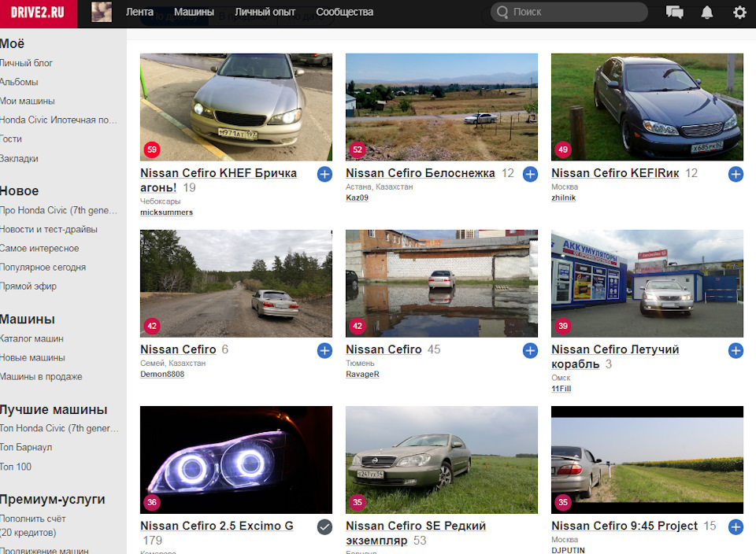Open silver Cefiro KHEF photo thumbnail
756x554 pixels.
(236, 107)
